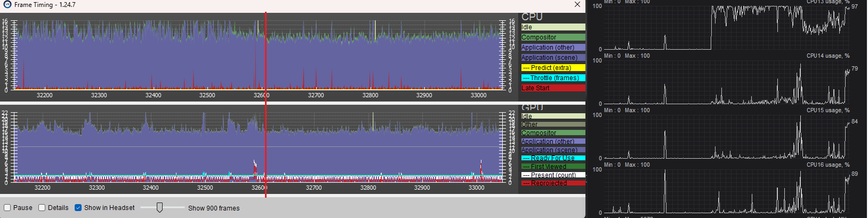Select GPU Application (scene) legend entry
This screenshot has height=218, width=868.
pos(553,150)
